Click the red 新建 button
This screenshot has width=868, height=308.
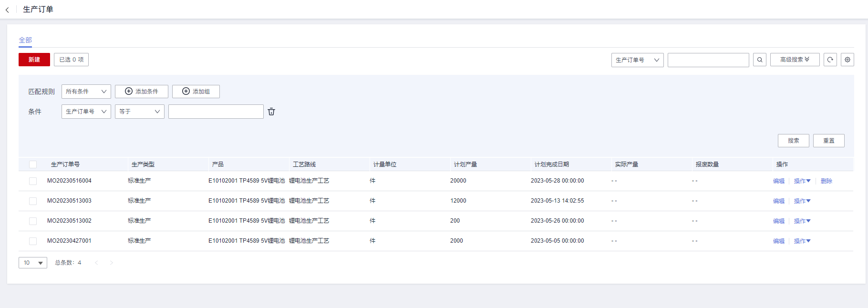pos(34,60)
